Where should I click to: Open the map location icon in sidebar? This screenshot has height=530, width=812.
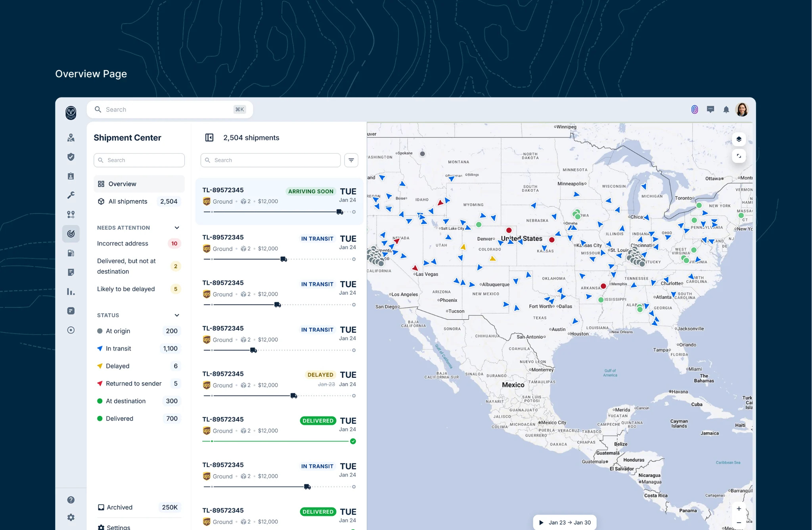pyautogui.click(x=71, y=137)
